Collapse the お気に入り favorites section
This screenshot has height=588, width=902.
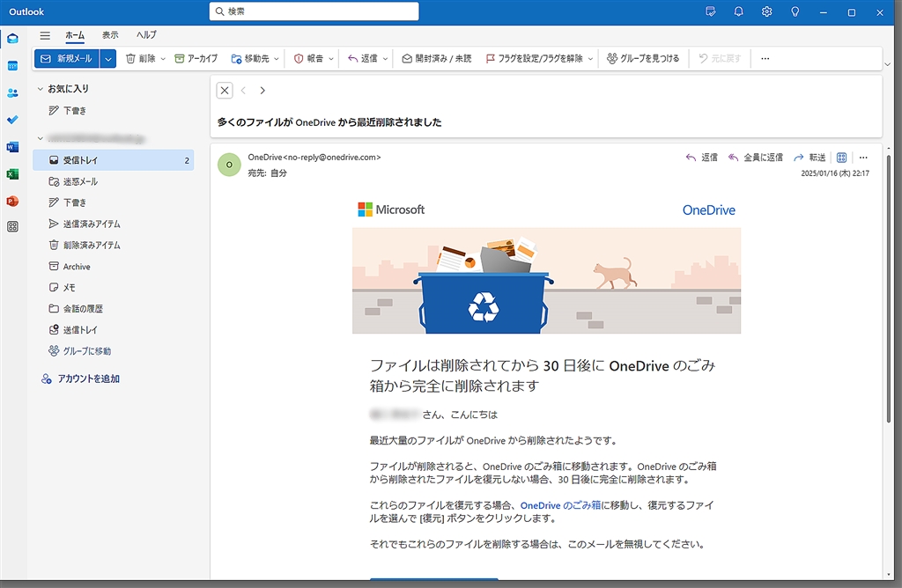[41, 89]
